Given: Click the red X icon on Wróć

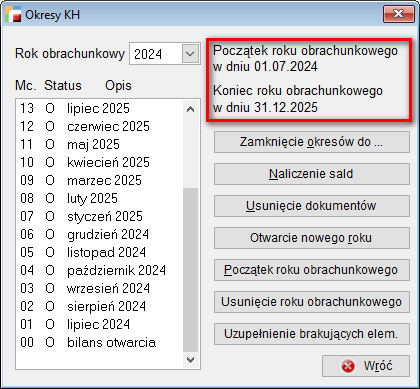Looking at the screenshot, I should pyautogui.click(x=348, y=366).
